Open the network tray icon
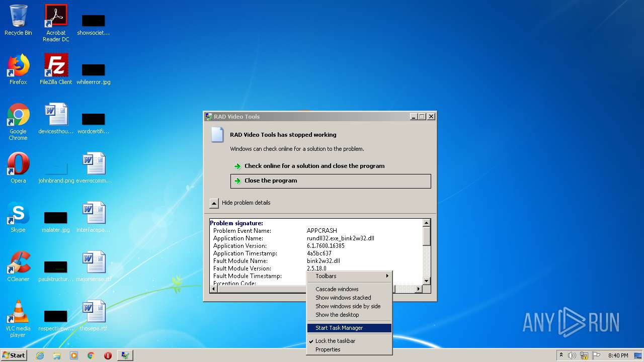Image resolution: width=644 pixels, height=362 pixels. click(584, 355)
